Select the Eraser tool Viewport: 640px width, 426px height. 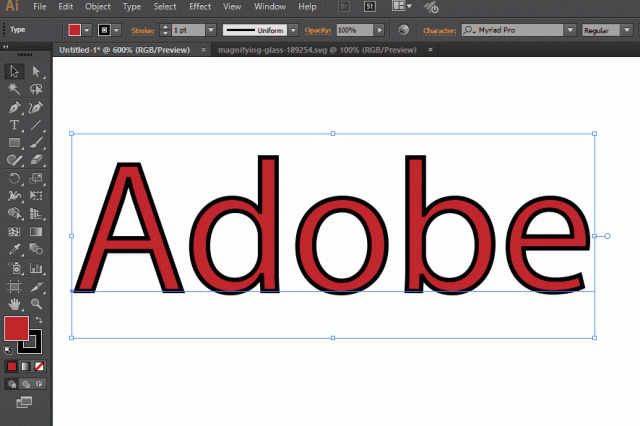pos(36,160)
